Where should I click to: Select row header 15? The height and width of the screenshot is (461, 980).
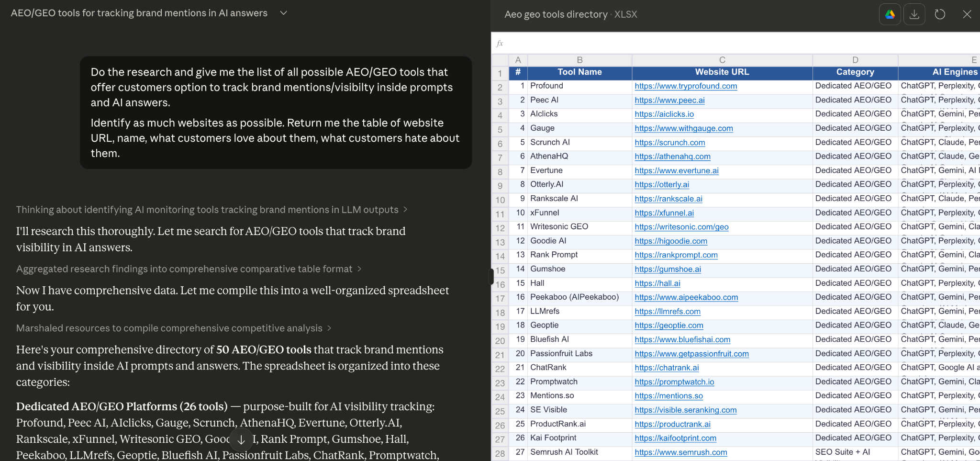point(500,270)
